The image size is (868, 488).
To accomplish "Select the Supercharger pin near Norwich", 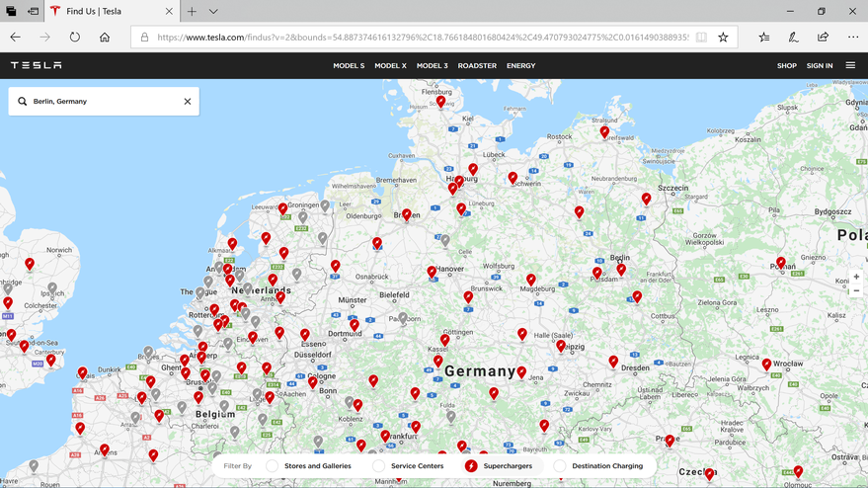I will [x=30, y=264].
